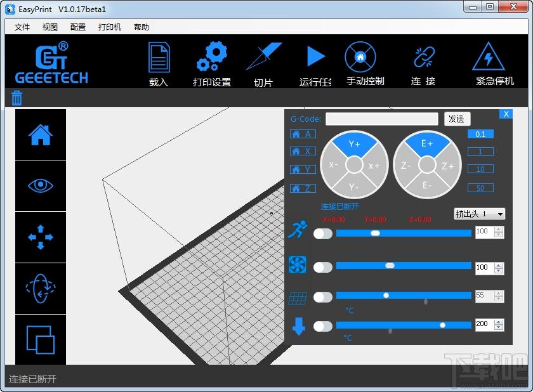Click the trash delete icon
The height and width of the screenshot is (392, 533).
pyautogui.click(x=17, y=98)
